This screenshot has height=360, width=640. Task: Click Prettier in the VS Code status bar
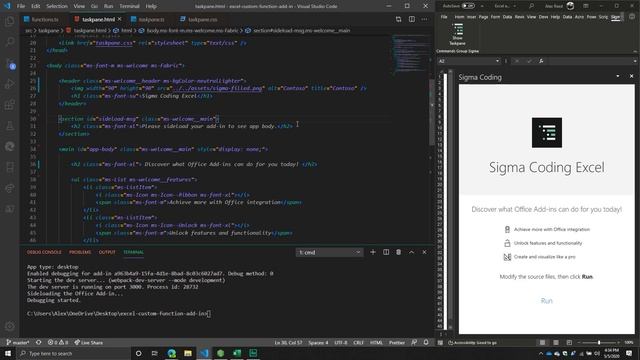397,342
